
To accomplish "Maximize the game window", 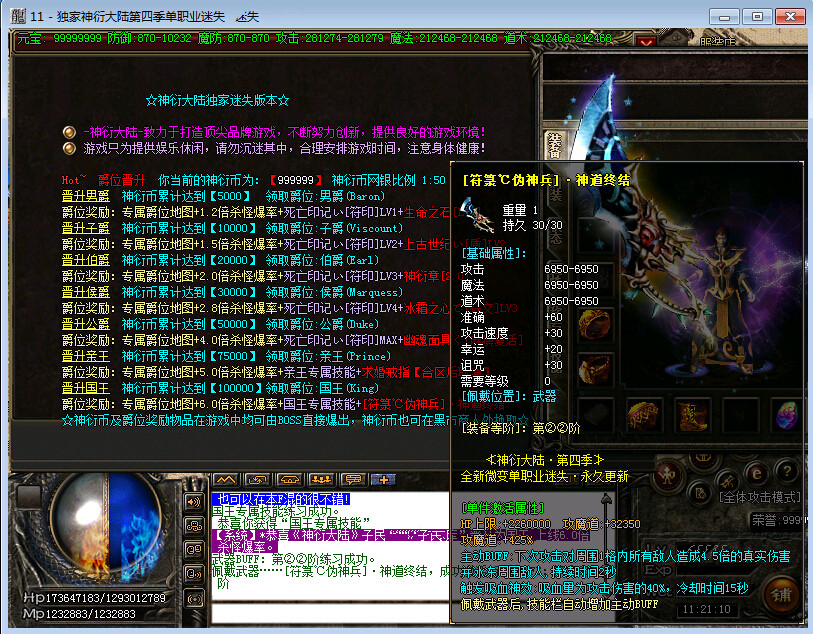I will tap(757, 17).
